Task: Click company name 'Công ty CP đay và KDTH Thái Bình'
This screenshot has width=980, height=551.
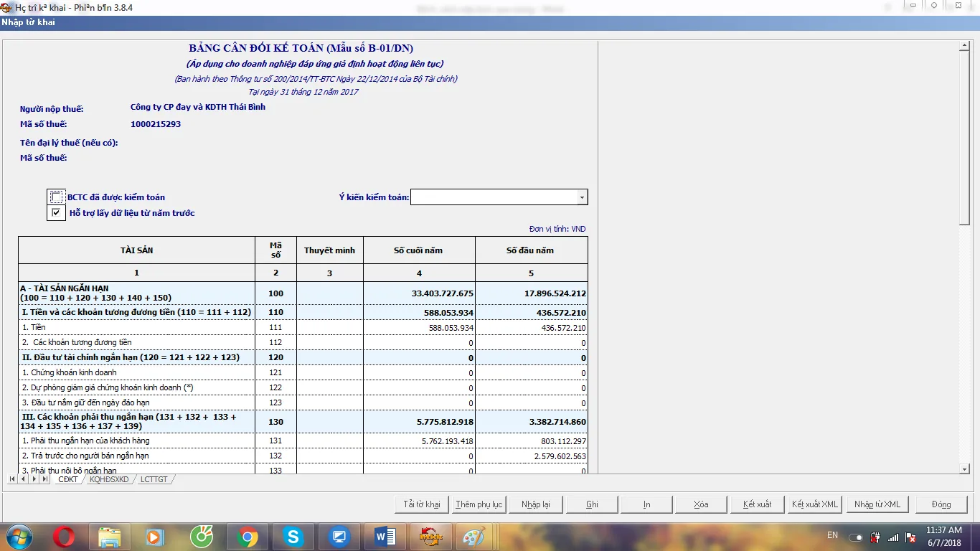Action: coord(198,107)
